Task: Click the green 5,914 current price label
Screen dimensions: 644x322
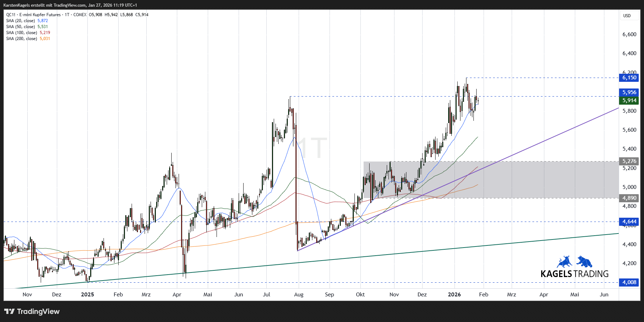Action: click(629, 100)
